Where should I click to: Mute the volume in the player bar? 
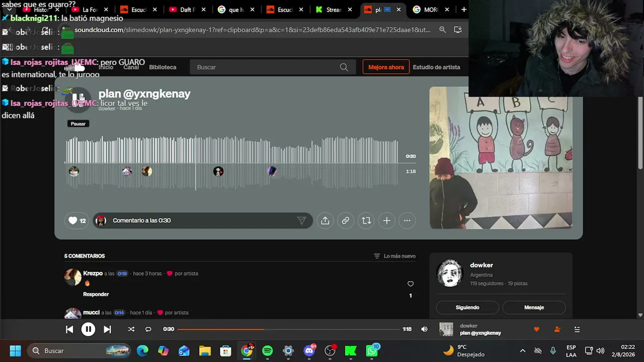pos(424,329)
